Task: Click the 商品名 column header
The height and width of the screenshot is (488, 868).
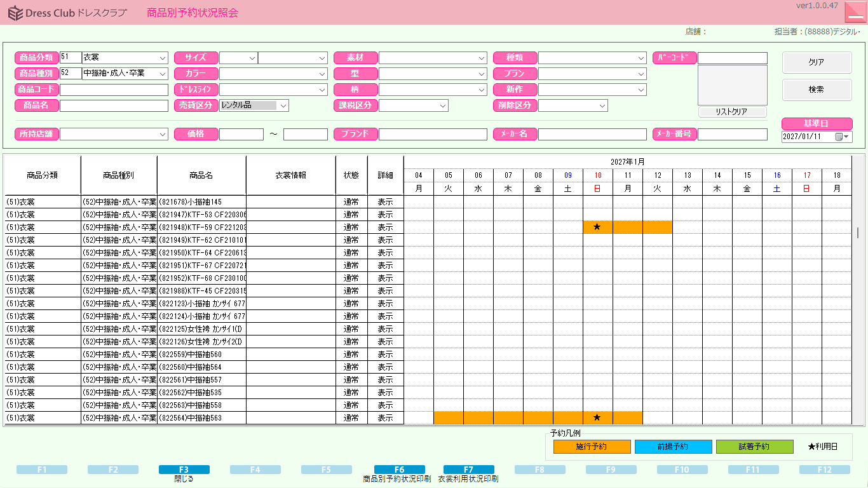Action: click(201, 175)
